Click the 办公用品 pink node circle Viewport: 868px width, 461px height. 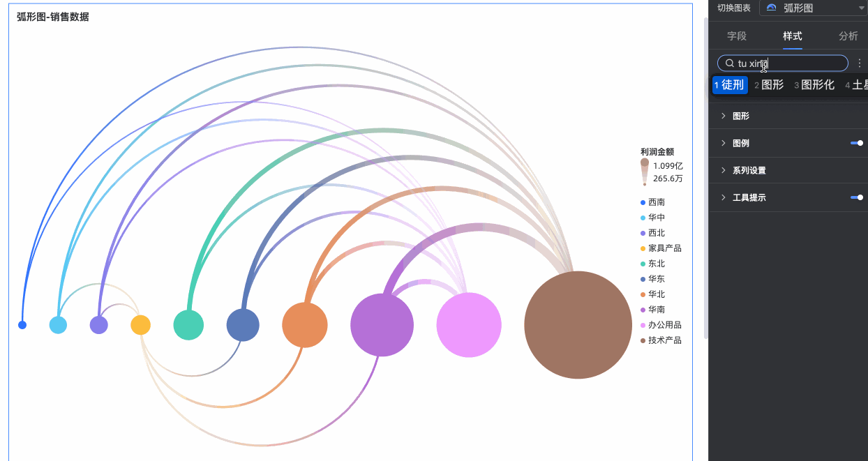pos(469,325)
